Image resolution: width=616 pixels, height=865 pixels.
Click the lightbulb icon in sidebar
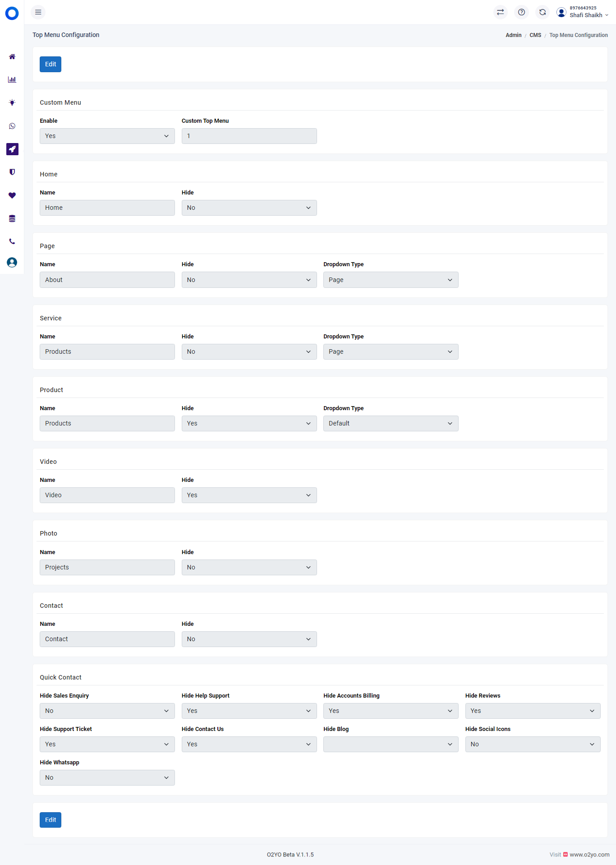click(12, 102)
